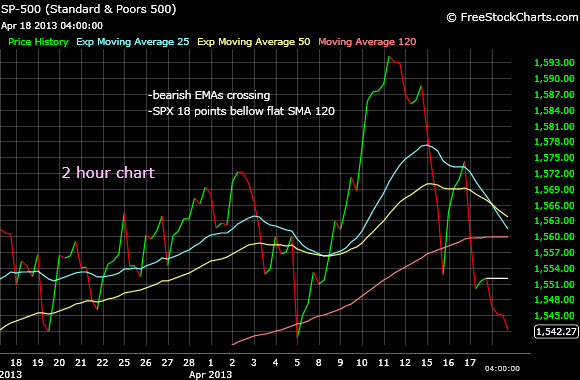
Task: Click date label 3 on time axis
Action: tap(254, 363)
